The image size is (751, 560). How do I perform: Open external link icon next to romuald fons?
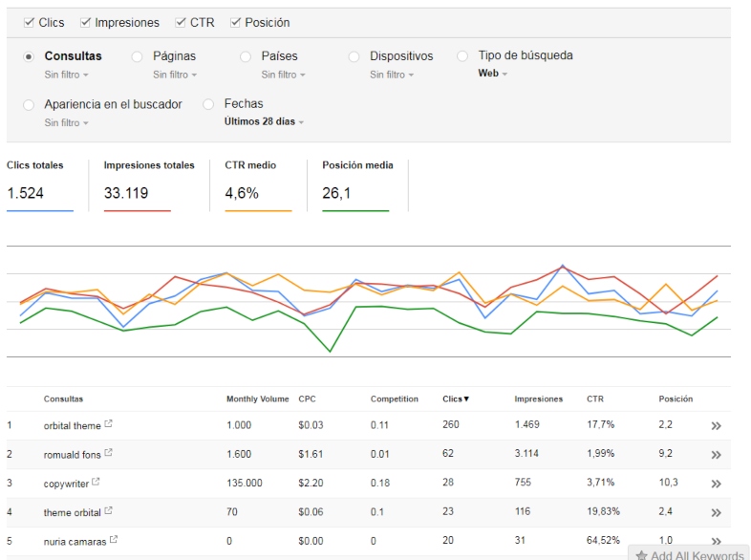pos(108,452)
